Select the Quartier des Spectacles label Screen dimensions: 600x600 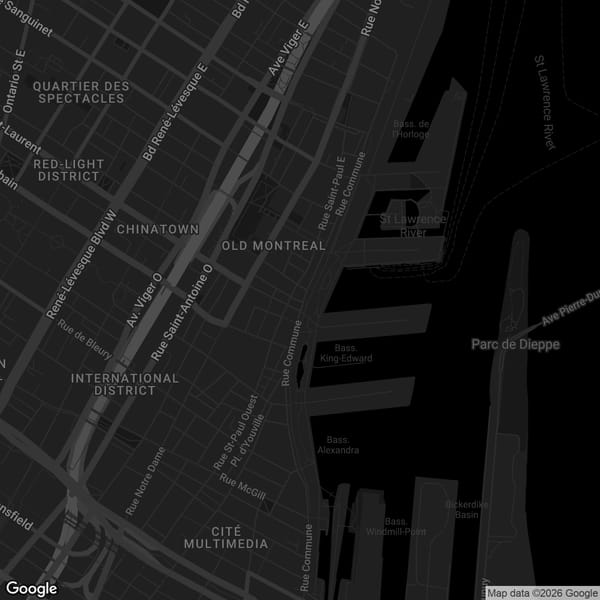pos(81,93)
